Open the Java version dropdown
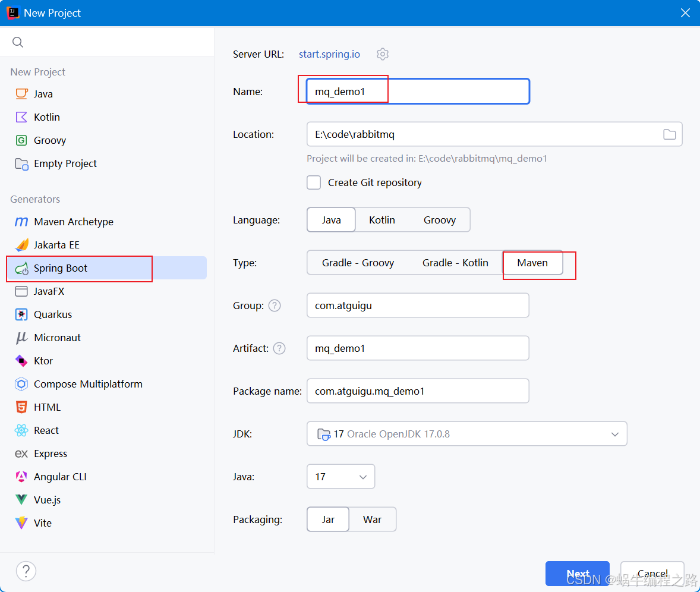Screen dimensions: 700x592 [x=340, y=476]
